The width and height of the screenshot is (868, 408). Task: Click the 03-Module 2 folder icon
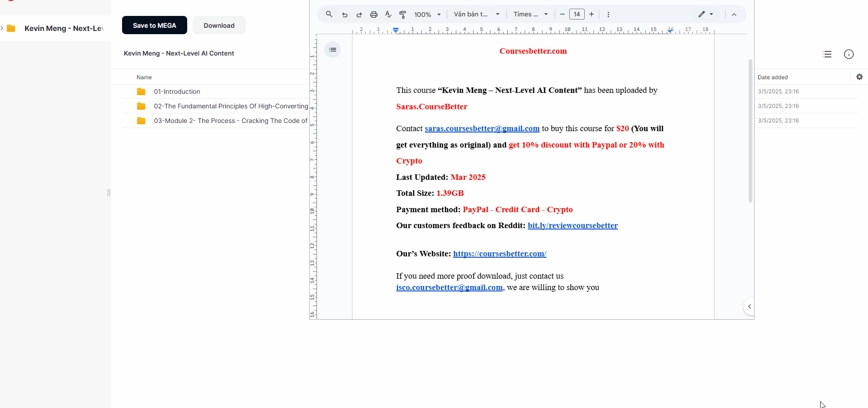point(141,121)
